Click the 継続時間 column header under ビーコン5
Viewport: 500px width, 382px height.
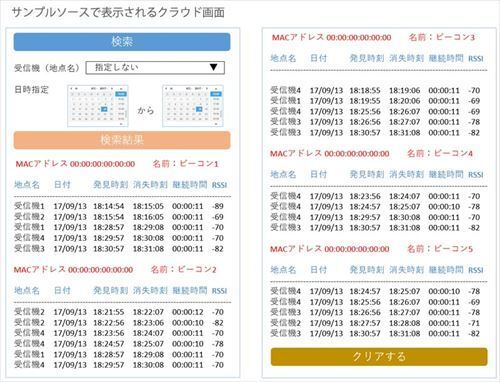point(446,270)
